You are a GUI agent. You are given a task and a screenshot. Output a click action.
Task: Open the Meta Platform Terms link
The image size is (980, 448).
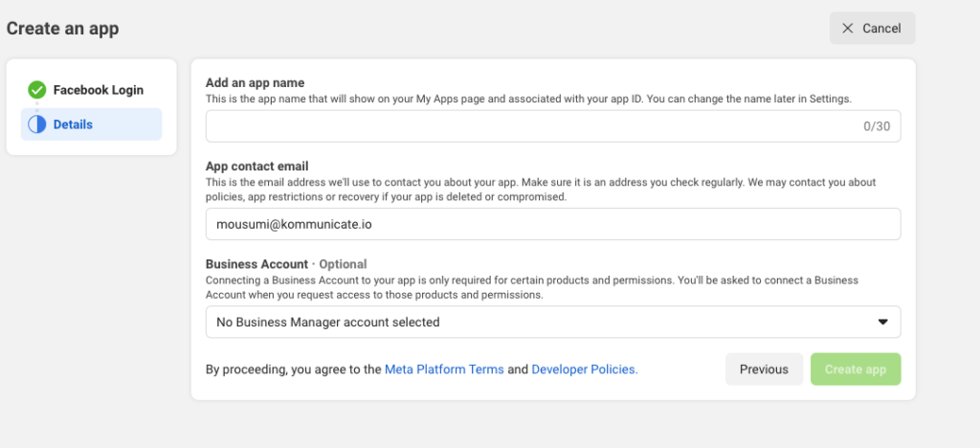click(444, 370)
